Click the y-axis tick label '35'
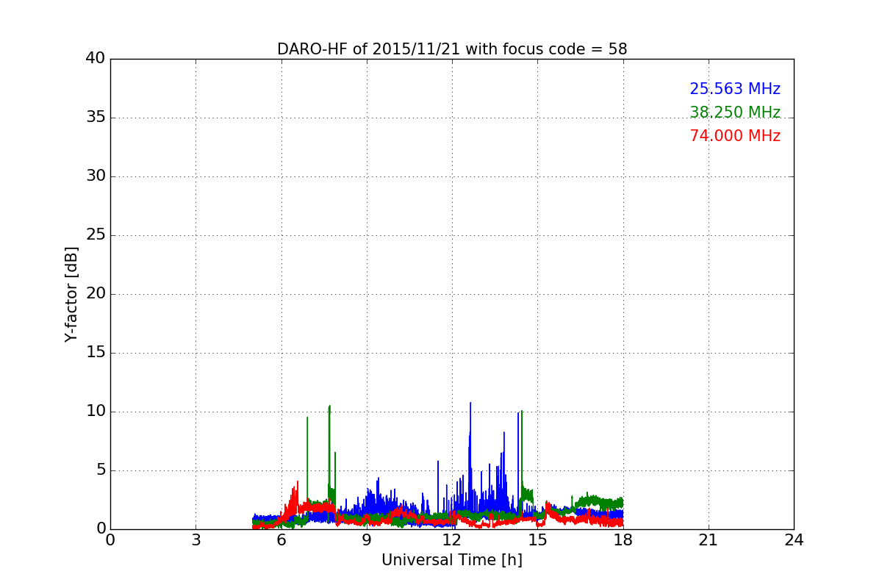This screenshot has width=882, height=588. (x=96, y=118)
